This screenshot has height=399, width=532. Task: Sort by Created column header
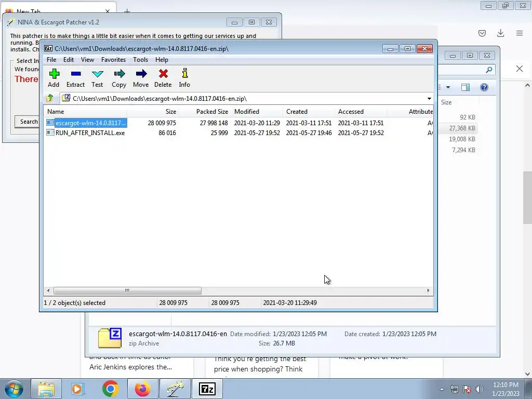coord(309,112)
